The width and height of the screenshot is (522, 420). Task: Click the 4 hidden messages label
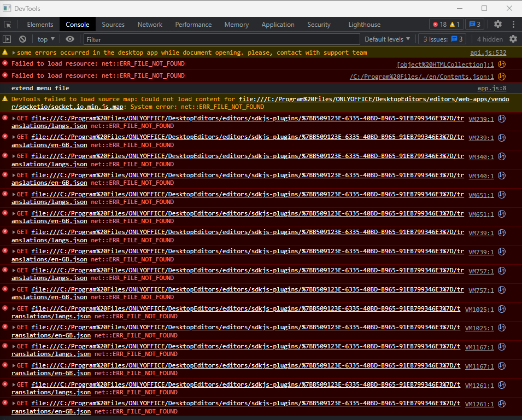click(490, 39)
